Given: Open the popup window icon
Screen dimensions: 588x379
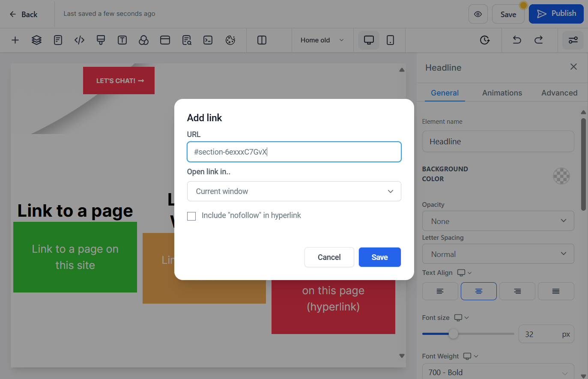Looking at the screenshot, I should (165, 40).
